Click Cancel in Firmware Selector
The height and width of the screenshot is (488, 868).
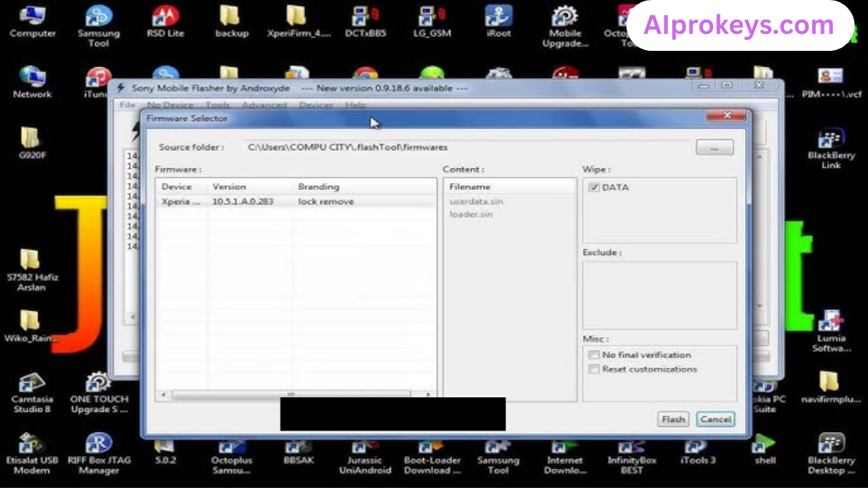715,419
